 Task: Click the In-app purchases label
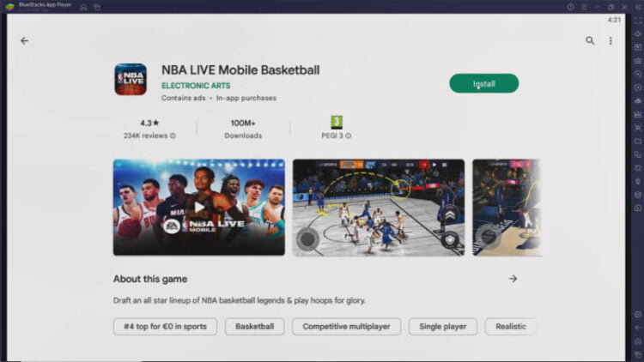pos(246,98)
